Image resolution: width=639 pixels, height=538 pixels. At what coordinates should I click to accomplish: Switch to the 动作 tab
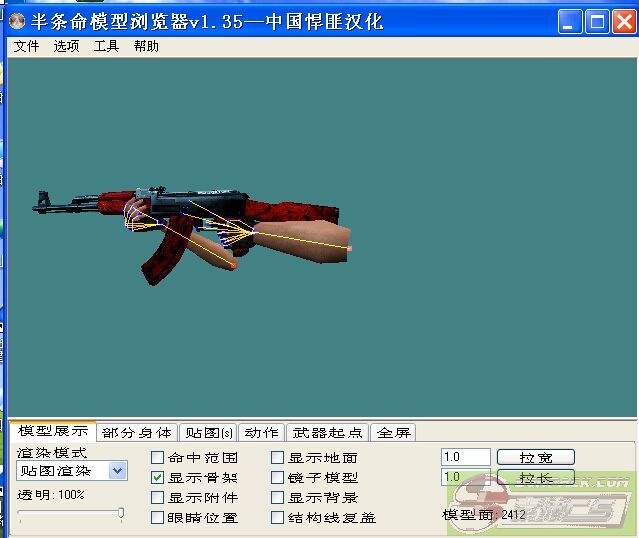(x=261, y=432)
